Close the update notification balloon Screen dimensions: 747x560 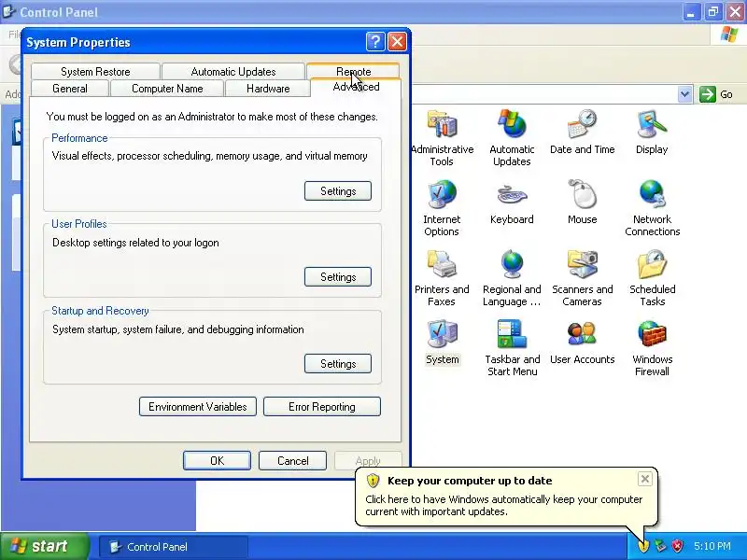click(644, 479)
